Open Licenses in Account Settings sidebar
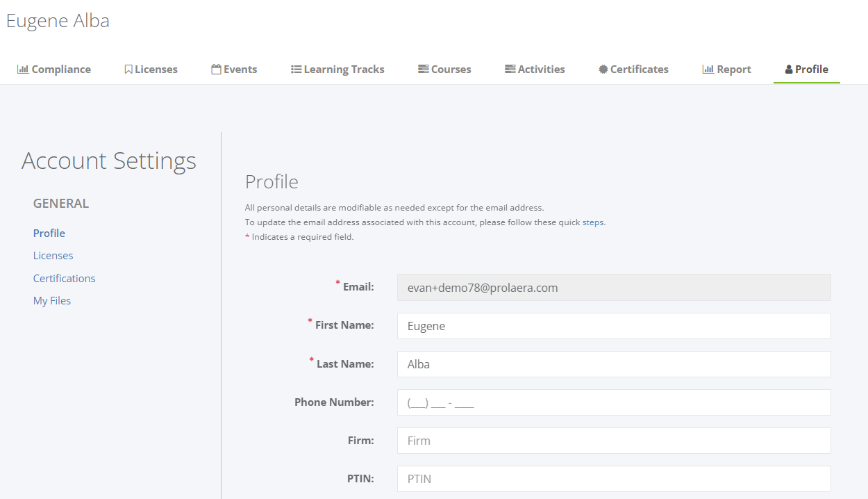 click(x=53, y=256)
